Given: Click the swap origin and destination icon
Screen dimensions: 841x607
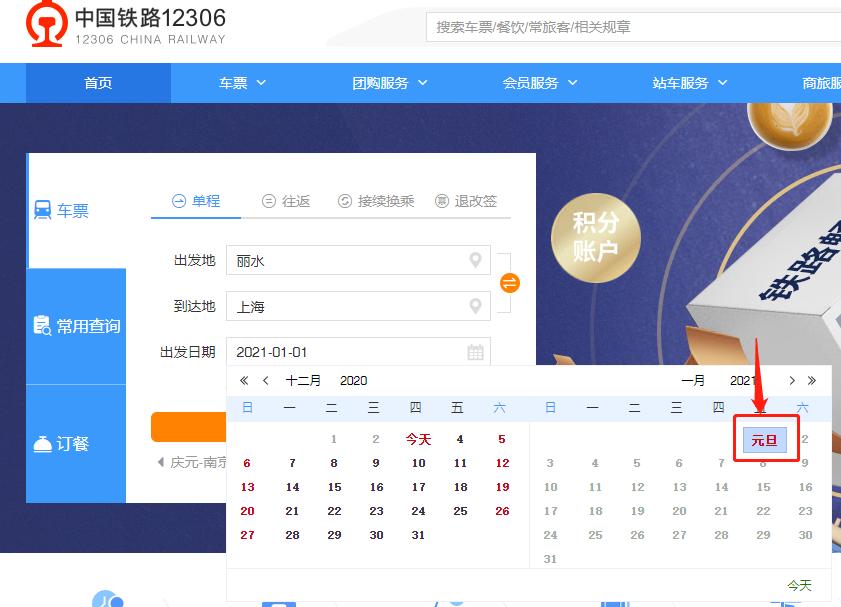Looking at the screenshot, I should tap(508, 283).
